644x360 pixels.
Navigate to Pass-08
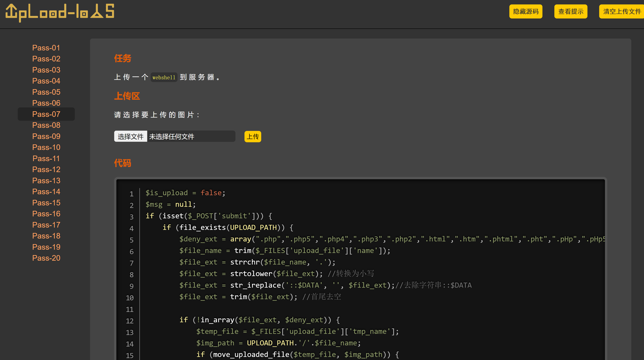pos(46,125)
